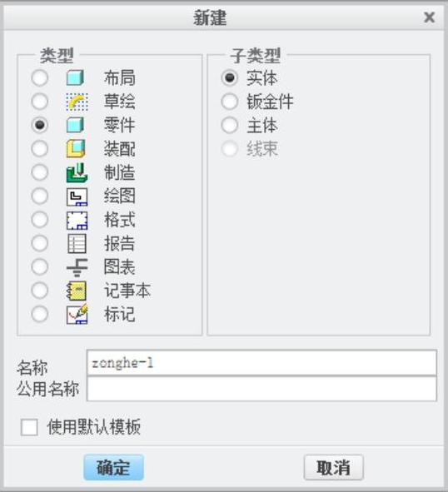This screenshot has height=492, width=448.
Task: Click the 取消 cancel button
Action: tap(334, 468)
